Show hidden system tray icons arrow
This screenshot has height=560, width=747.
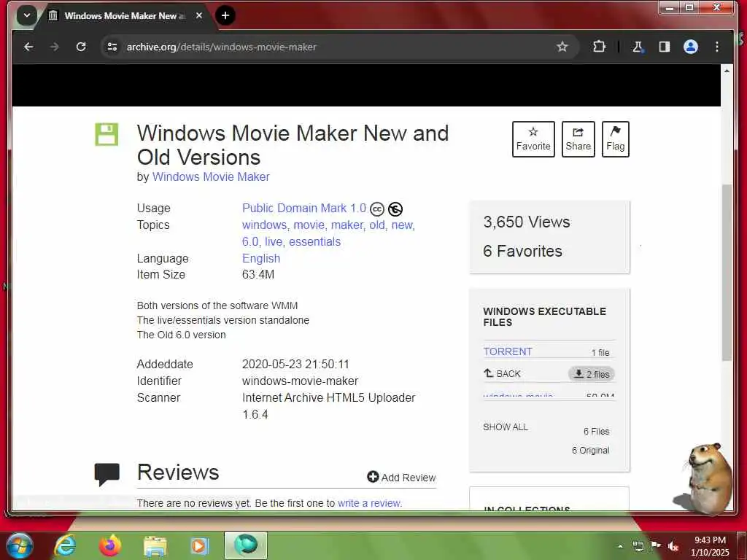pyautogui.click(x=620, y=546)
